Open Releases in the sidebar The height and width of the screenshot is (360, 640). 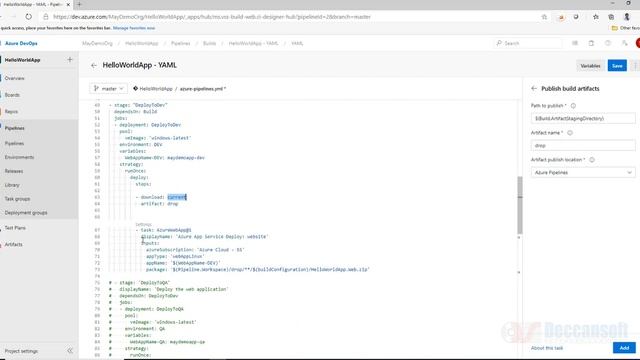pos(14,171)
